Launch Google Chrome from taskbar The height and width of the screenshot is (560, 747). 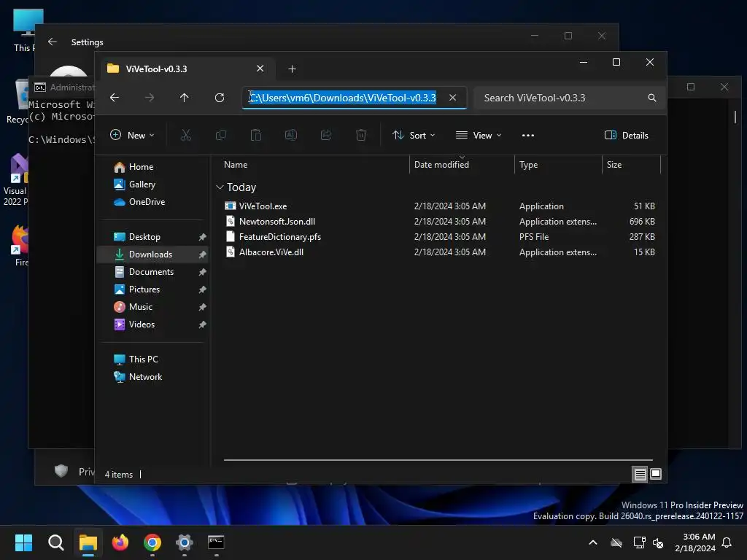152,542
